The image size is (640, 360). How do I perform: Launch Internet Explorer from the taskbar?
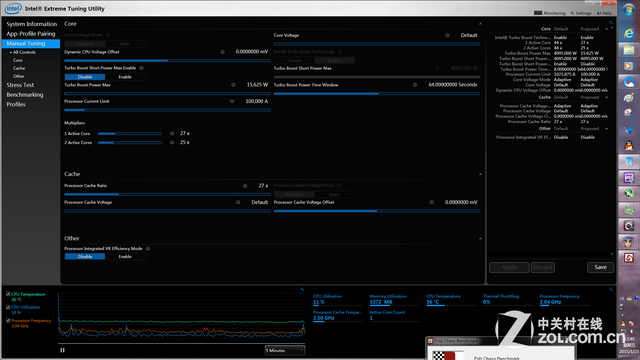tap(629, 33)
